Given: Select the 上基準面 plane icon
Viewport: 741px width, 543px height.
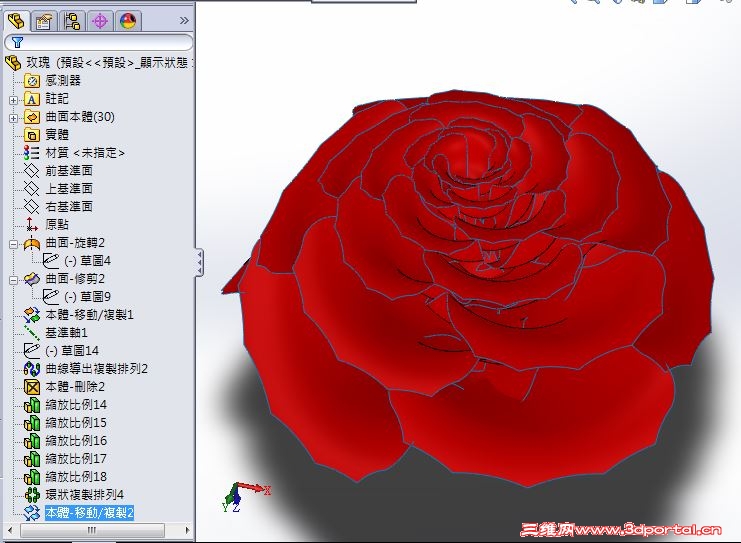Looking at the screenshot, I should coord(32,189).
